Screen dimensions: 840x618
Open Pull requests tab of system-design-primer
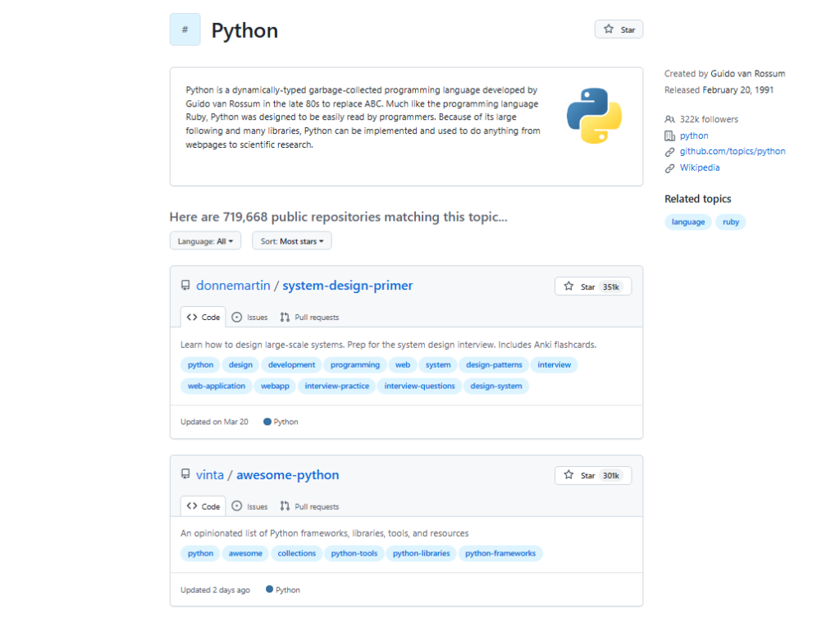coord(309,318)
